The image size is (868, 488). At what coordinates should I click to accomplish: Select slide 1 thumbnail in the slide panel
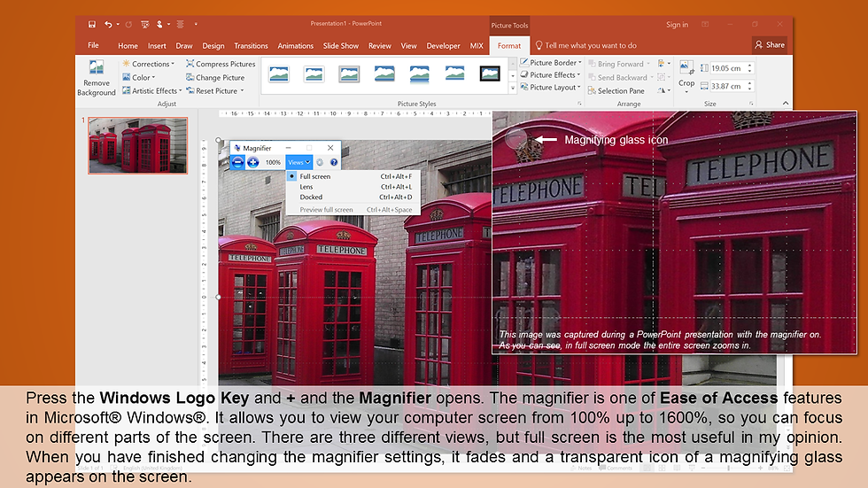[x=138, y=145]
